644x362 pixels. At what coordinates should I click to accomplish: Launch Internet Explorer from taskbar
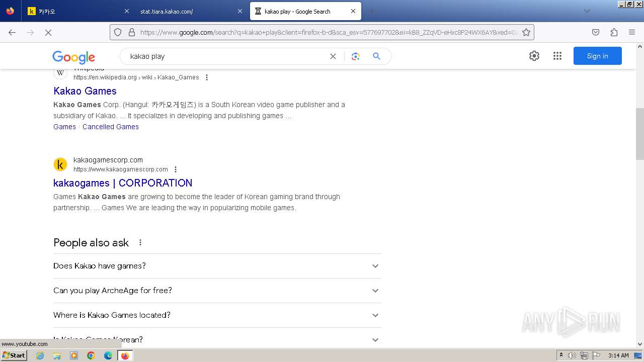pyautogui.click(x=40, y=355)
